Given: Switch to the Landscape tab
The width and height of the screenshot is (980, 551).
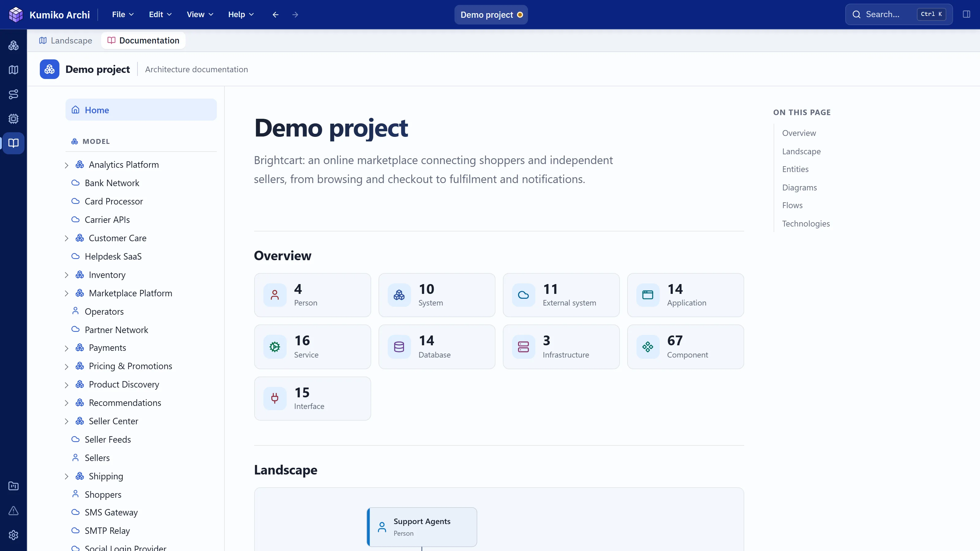Looking at the screenshot, I should pos(66,40).
